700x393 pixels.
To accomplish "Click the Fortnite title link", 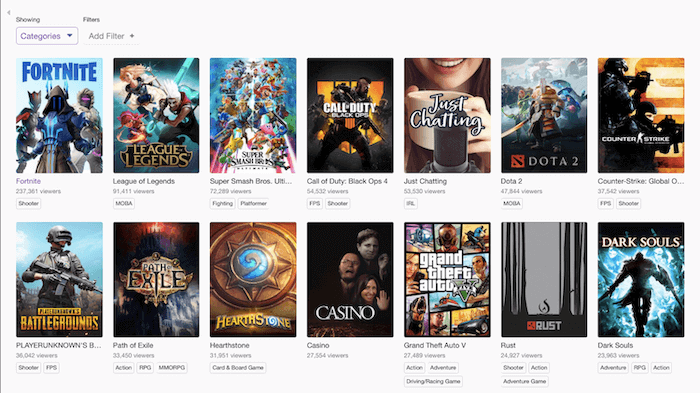I will (x=29, y=181).
